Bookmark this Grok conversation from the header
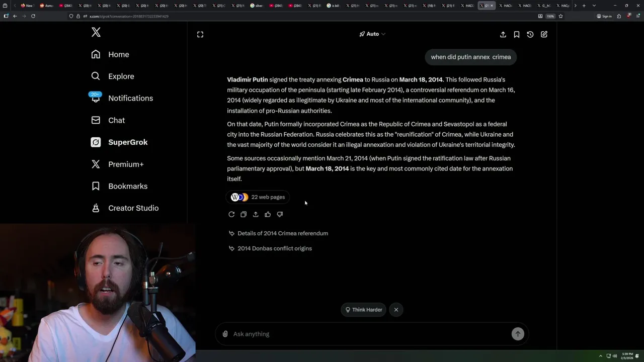This screenshot has height=362, width=644. point(517,34)
